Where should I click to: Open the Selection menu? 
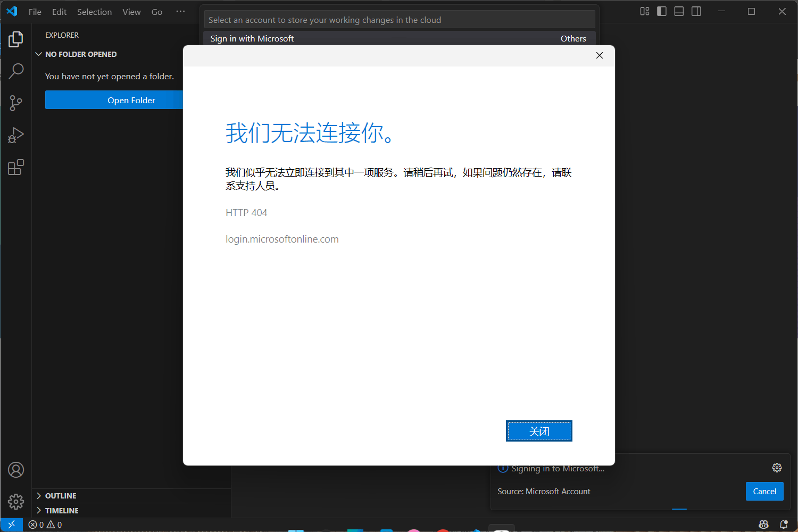[94, 12]
